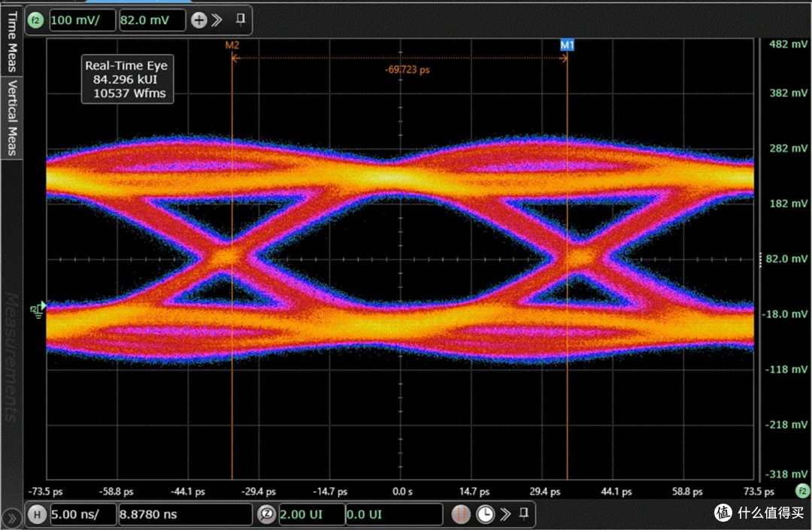Click the 0.0 s time axis label

click(x=402, y=491)
